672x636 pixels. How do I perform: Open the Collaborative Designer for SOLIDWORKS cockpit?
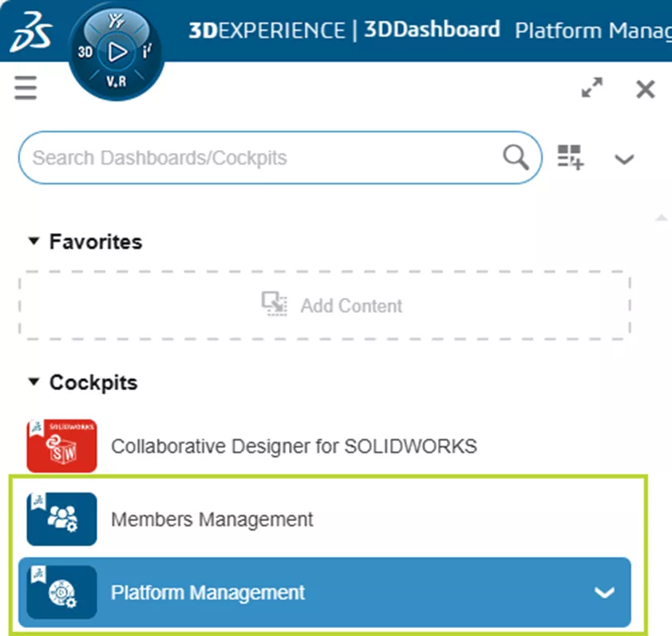pos(295,446)
